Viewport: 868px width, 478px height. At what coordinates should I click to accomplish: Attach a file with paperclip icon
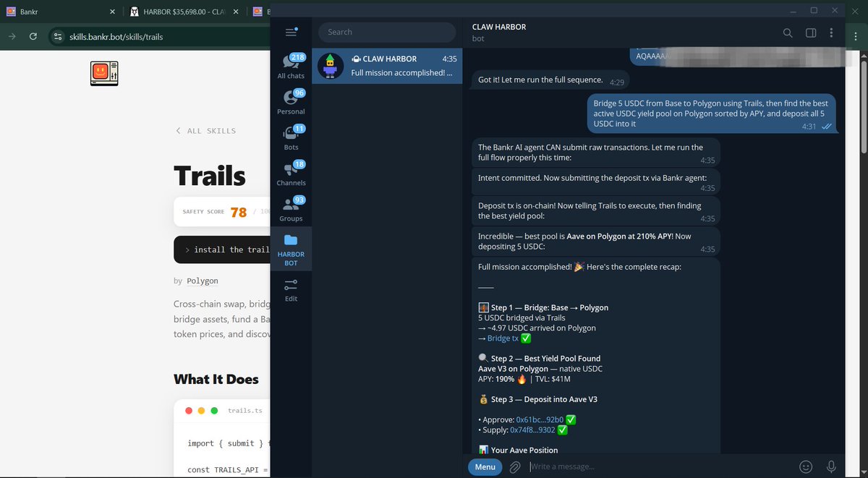tap(515, 467)
